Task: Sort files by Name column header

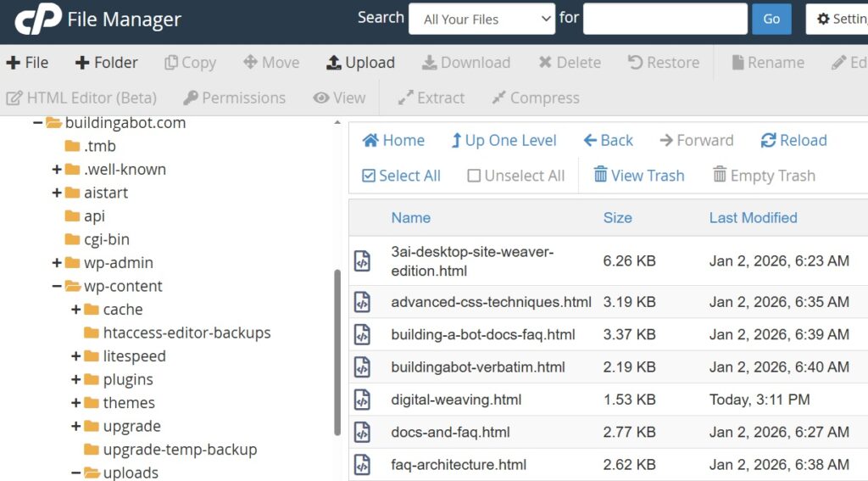Action: [x=410, y=218]
